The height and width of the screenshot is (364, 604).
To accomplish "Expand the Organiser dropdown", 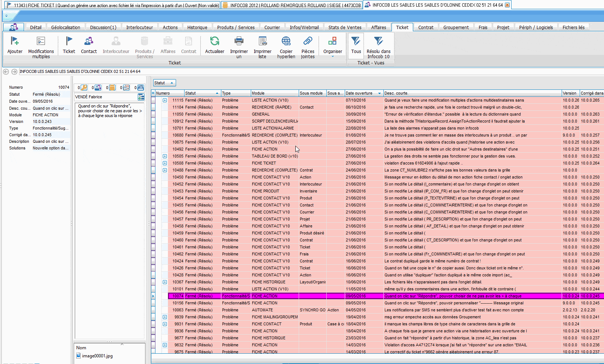I will (x=333, y=56).
